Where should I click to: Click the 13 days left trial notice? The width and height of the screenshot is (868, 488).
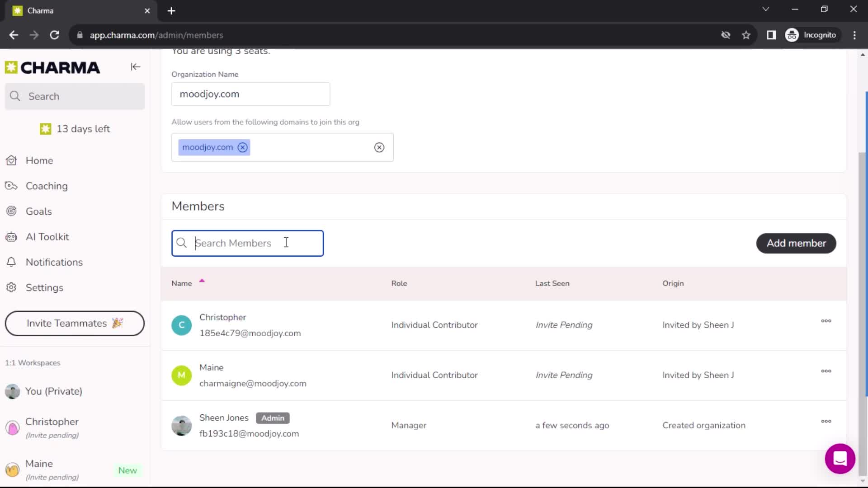[x=75, y=129]
